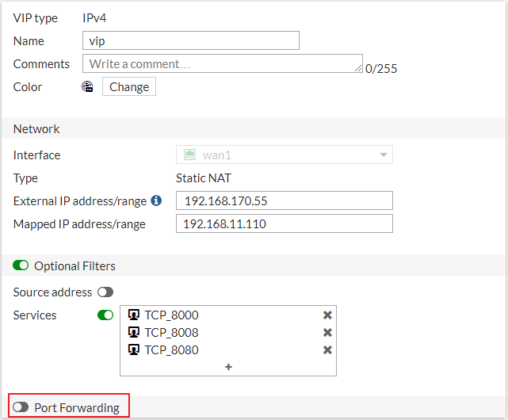The width and height of the screenshot is (508, 420).
Task: Click the Name field containing vip
Action: 191,40
